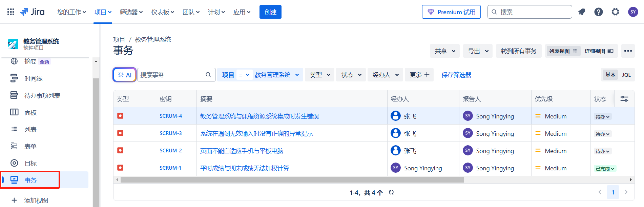The image size is (644, 207).
Task: Open the project operator equals dropdown
Action: (244, 75)
